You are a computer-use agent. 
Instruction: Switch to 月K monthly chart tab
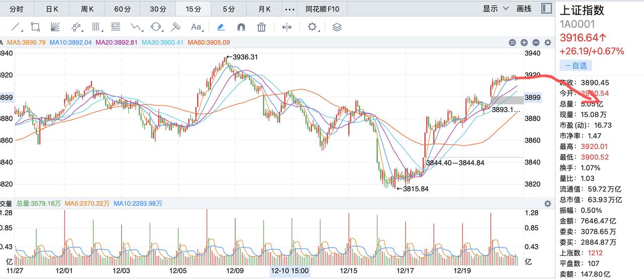264,9
